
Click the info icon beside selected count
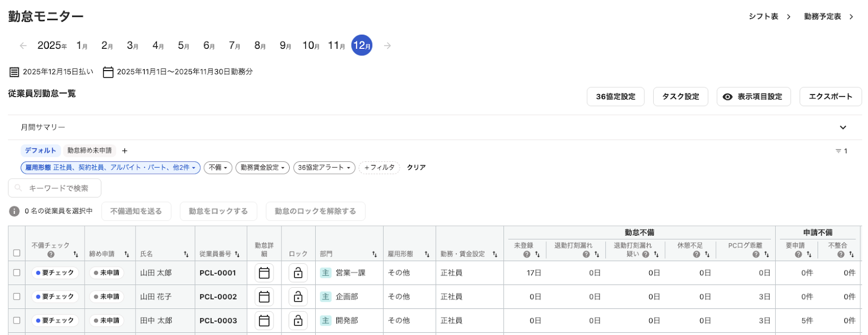(15, 211)
